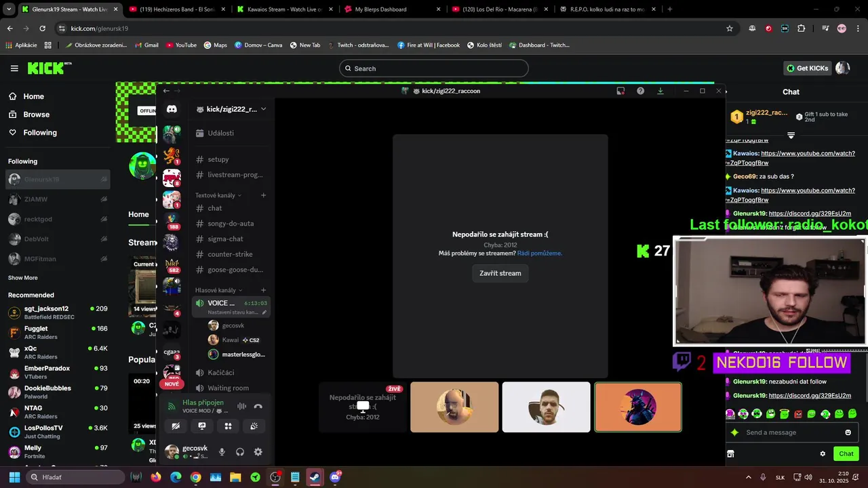868x488 pixels.
Task: Go back in Discord navigation arrow
Action: coord(166,91)
